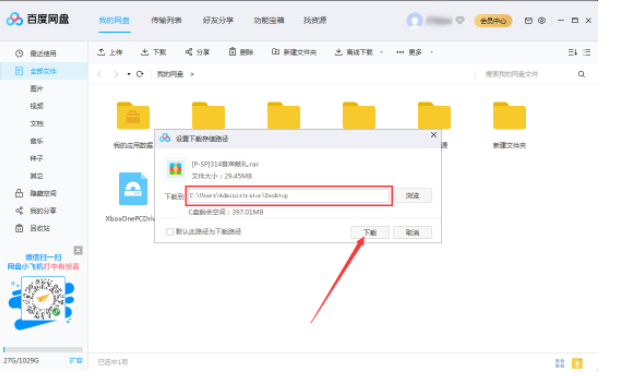Click the download path input field
This screenshot has height=376, width=626.
click(x=289, y=196)
